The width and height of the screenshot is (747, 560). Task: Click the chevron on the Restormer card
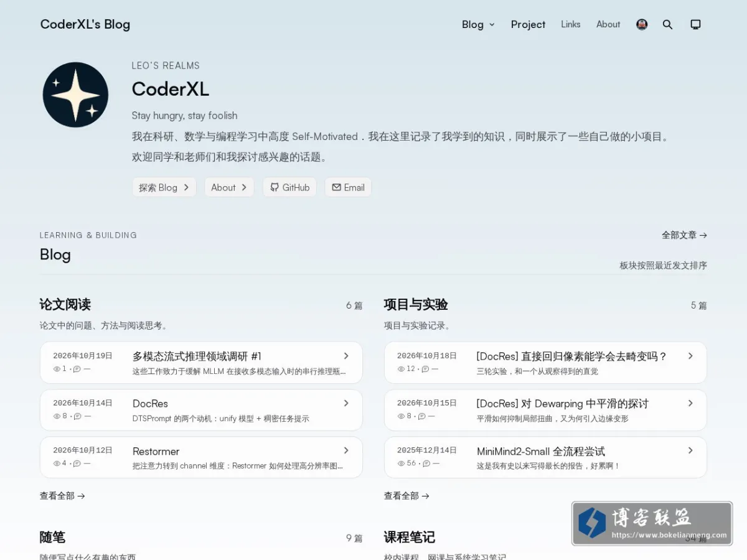(x=346, y=450)
